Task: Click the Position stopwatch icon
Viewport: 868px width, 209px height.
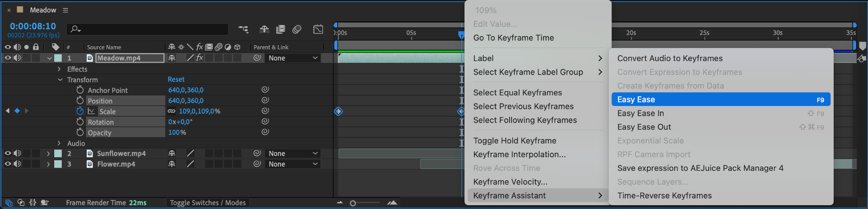Action: coord(80,100)
